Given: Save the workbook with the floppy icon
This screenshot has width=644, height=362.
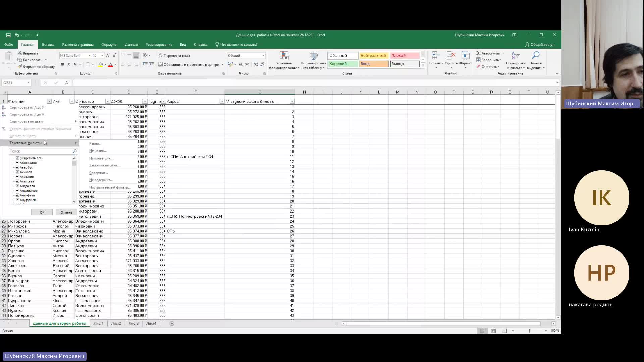Looking at the screenshot, I should point(8,35).
